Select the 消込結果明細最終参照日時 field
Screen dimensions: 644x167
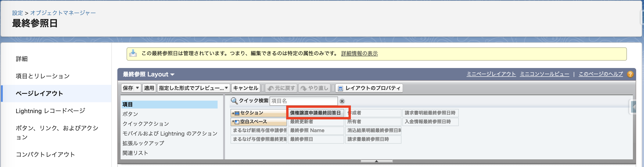[x=373, y=130]
